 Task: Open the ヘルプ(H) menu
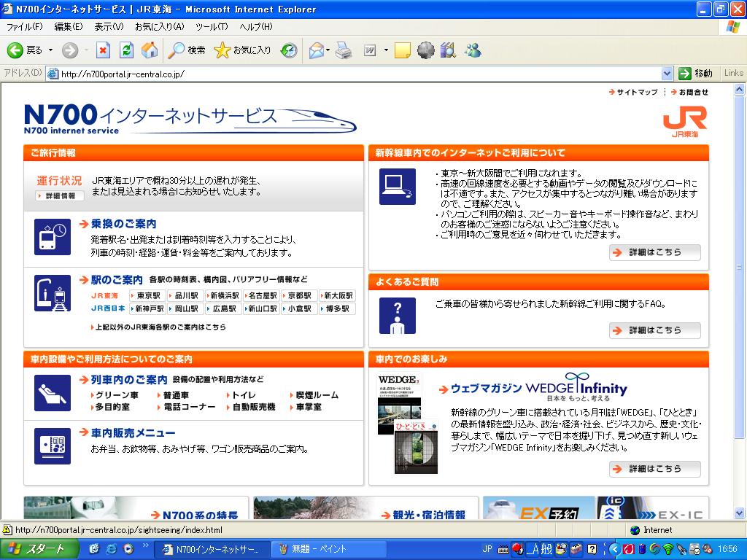click(256, 27)
